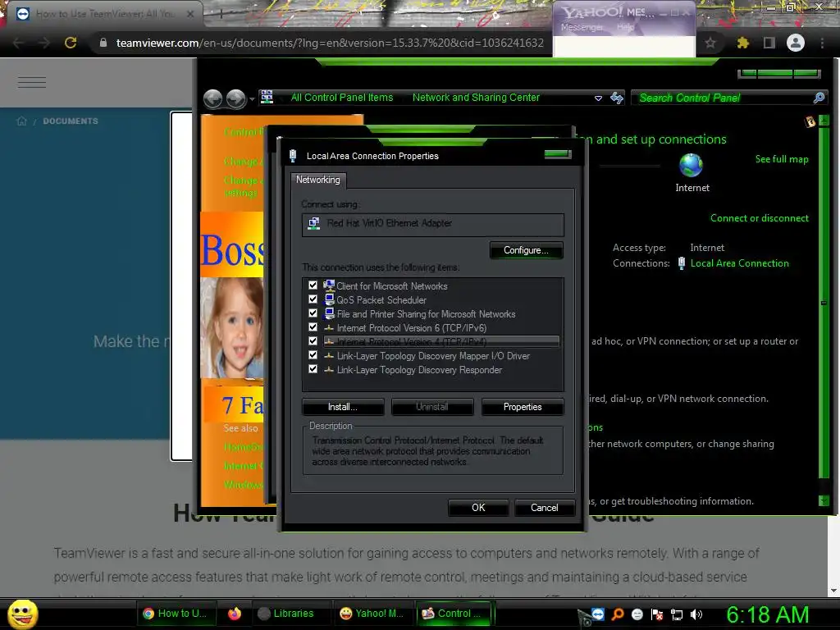Open Chrome three-dot menu
This screenshot has width=840, height=630.
[822, 43]
